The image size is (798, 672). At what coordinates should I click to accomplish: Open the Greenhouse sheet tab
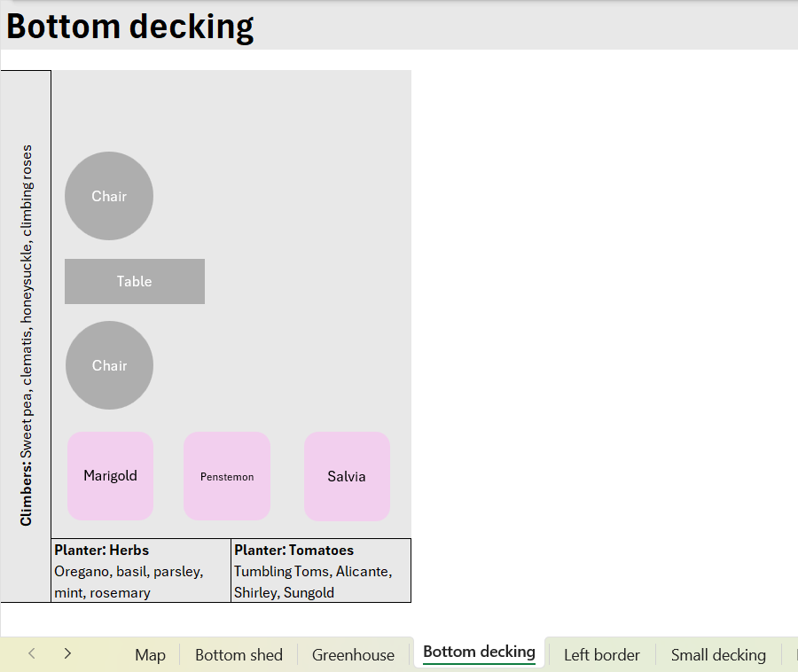click(x=353, y=654)
